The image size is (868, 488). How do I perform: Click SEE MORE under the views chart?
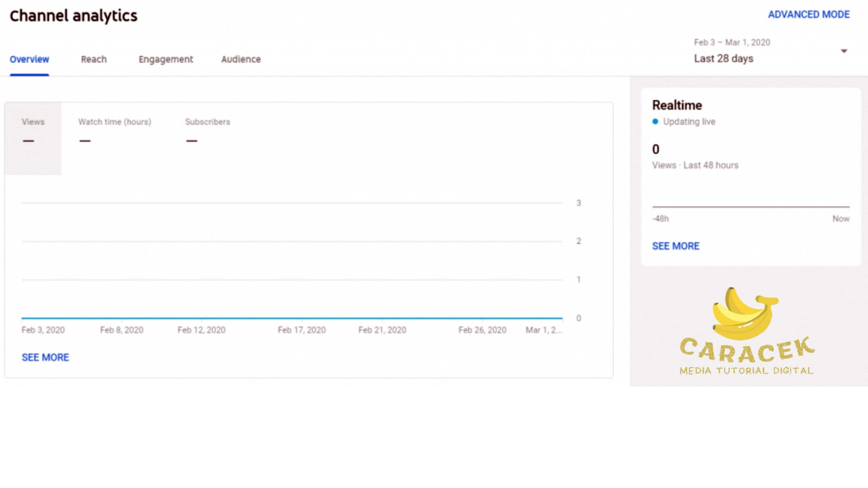(45, 358)
